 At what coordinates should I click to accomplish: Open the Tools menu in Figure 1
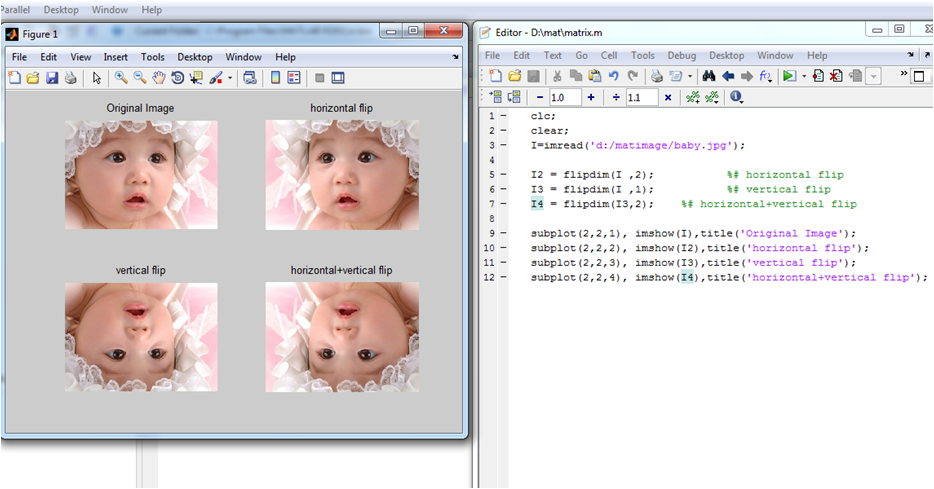tap(152, 57)
